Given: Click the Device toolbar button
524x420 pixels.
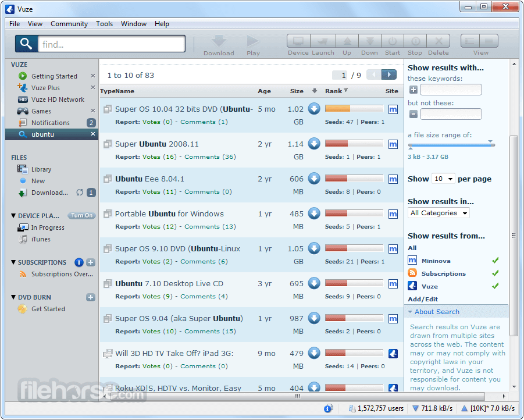Looking at the screenshot, I should [298, 41].
